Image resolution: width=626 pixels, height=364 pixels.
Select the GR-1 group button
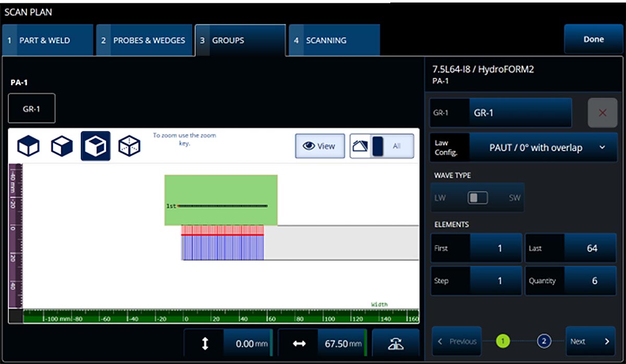click(31, 109)
